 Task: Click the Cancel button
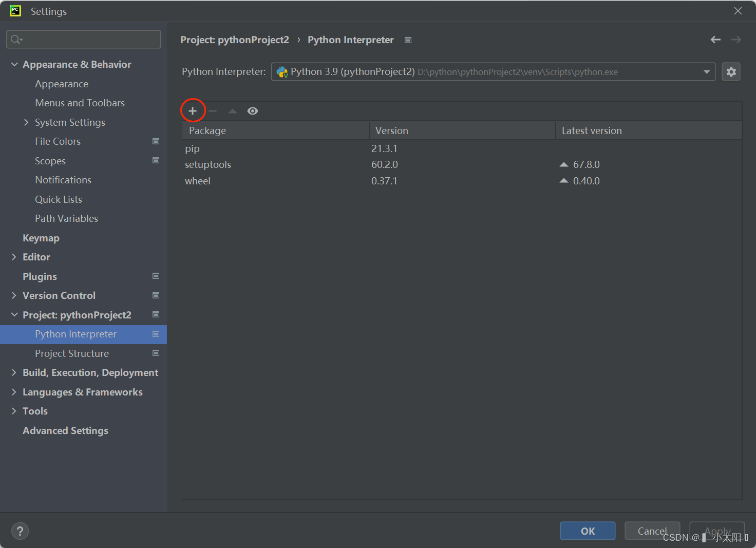(652, 531)
